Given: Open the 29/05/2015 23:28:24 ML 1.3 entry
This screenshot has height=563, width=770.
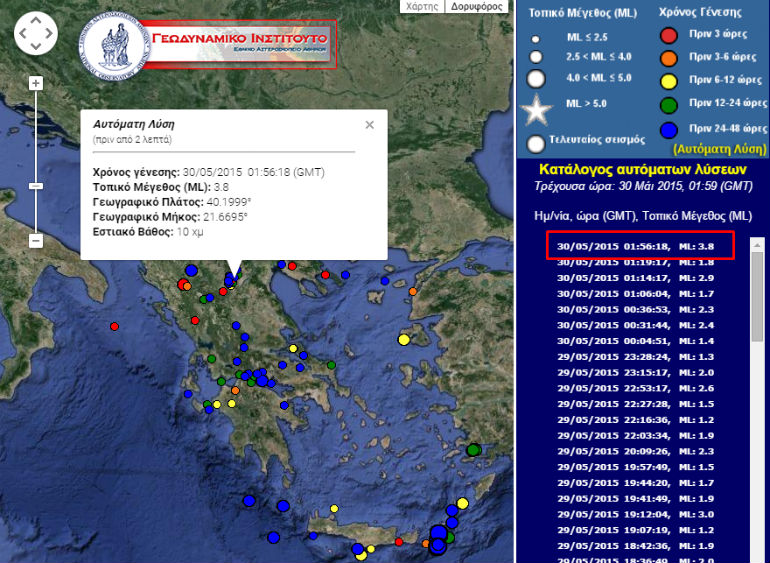Looking at the screenshot, I should click(636, 356).
